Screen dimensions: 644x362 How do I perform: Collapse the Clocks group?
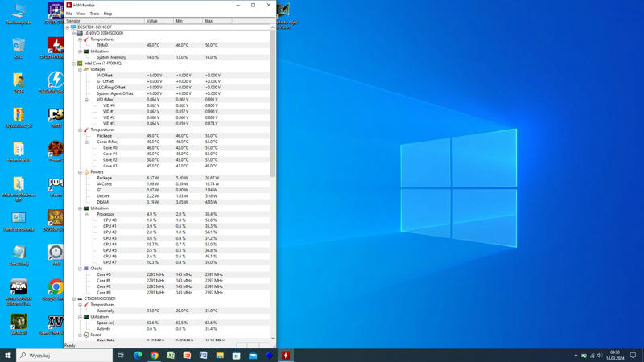click(80, 269)
